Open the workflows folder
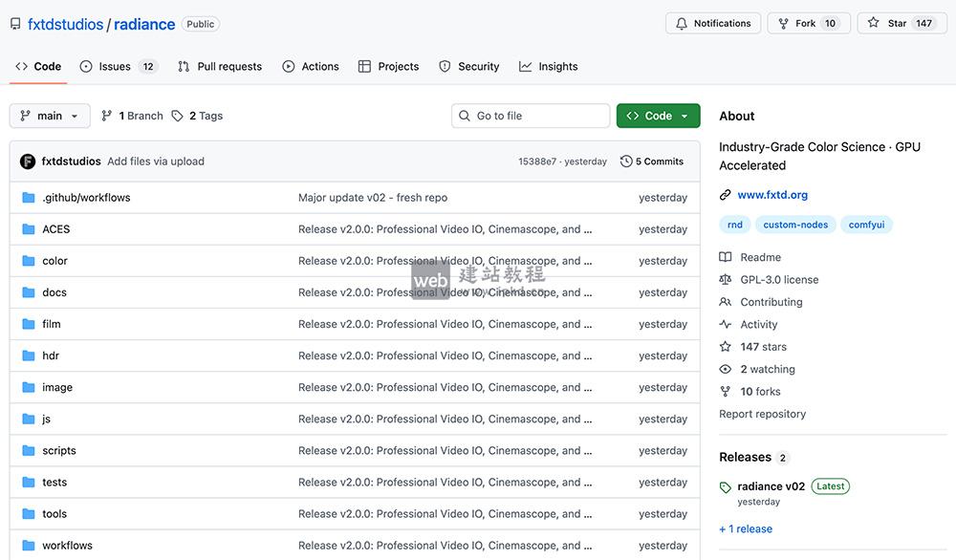The height and width of the screenshot is (560, 956). pyautogui.click(x=67, y=546)
